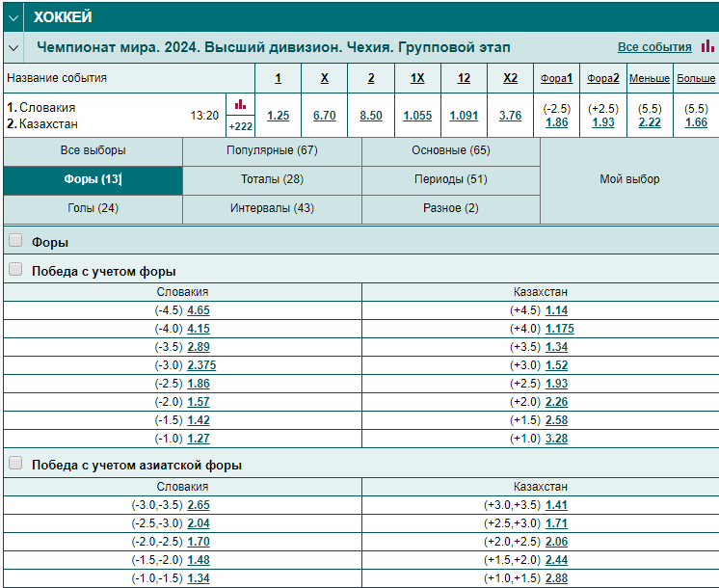Viewport: 719px width, 588px height.
Task: Open the Разное (2) tab
Action: pos(451,208)
